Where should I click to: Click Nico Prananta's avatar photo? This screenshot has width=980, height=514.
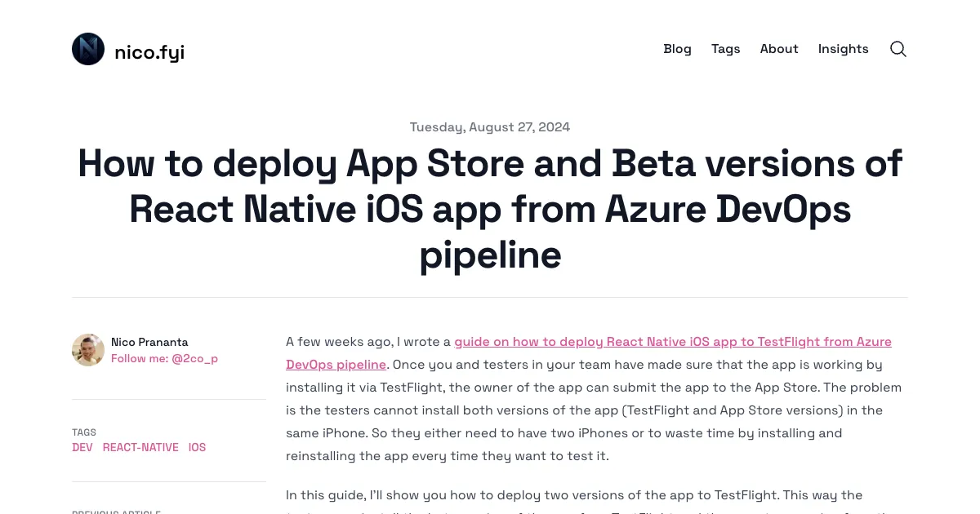click(88, 350)
